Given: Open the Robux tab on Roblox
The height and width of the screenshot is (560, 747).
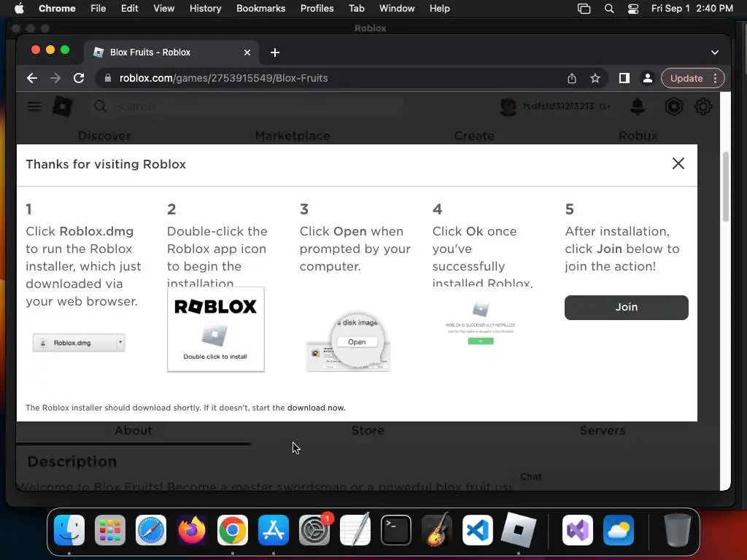Looking at the screenshot, I should [638, 136].
